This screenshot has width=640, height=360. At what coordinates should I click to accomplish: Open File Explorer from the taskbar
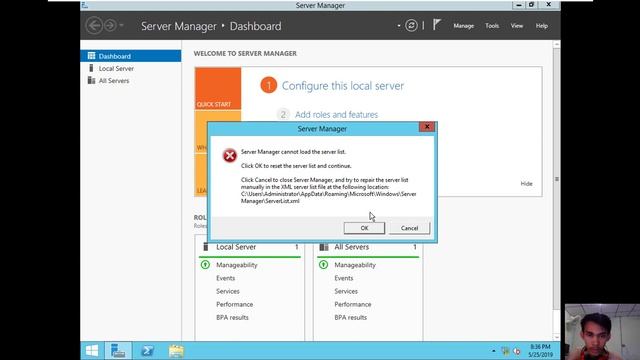click(176, 351)
